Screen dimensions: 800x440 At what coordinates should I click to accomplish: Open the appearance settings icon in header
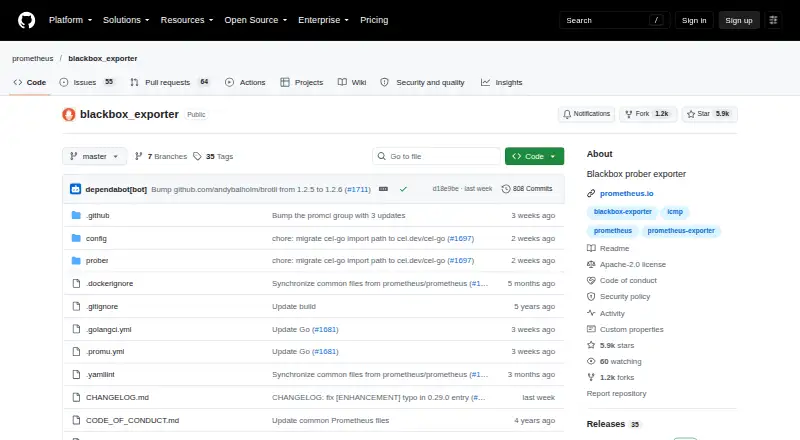click(x=773, y=20)
